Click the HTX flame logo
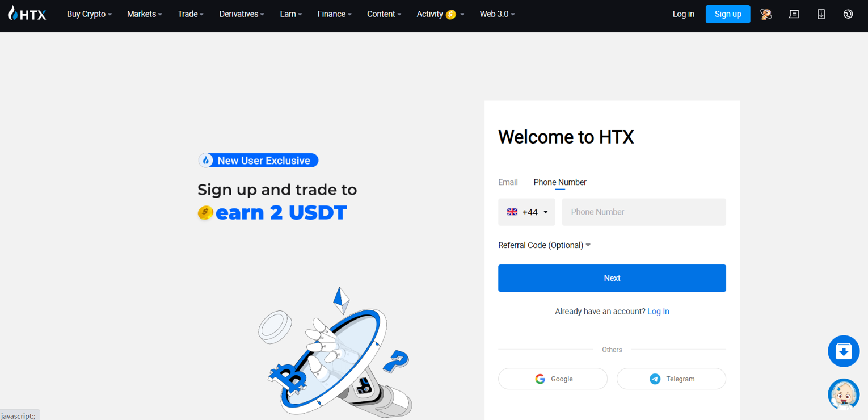868x420 pixels. click(27, 14)
